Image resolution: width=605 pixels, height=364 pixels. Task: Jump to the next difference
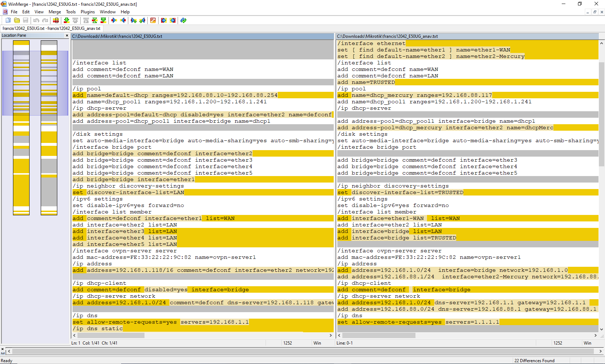(67, 21)
